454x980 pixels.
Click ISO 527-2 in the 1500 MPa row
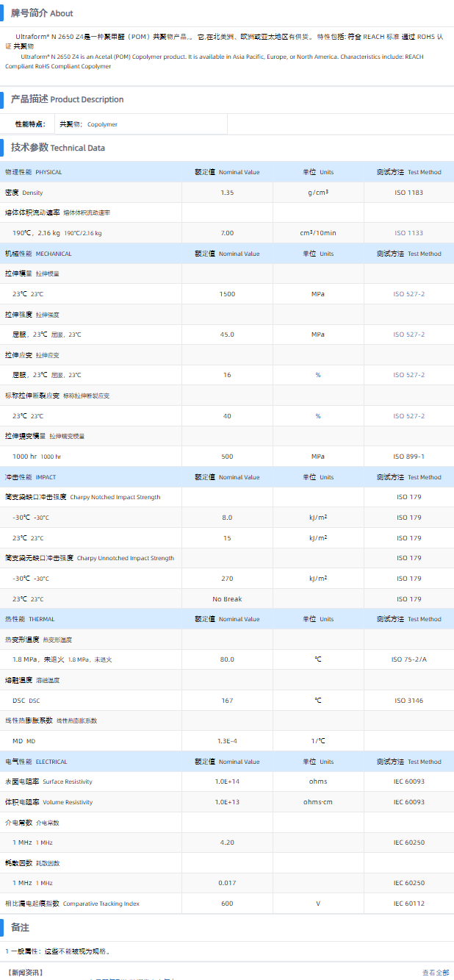click(408, 294)
